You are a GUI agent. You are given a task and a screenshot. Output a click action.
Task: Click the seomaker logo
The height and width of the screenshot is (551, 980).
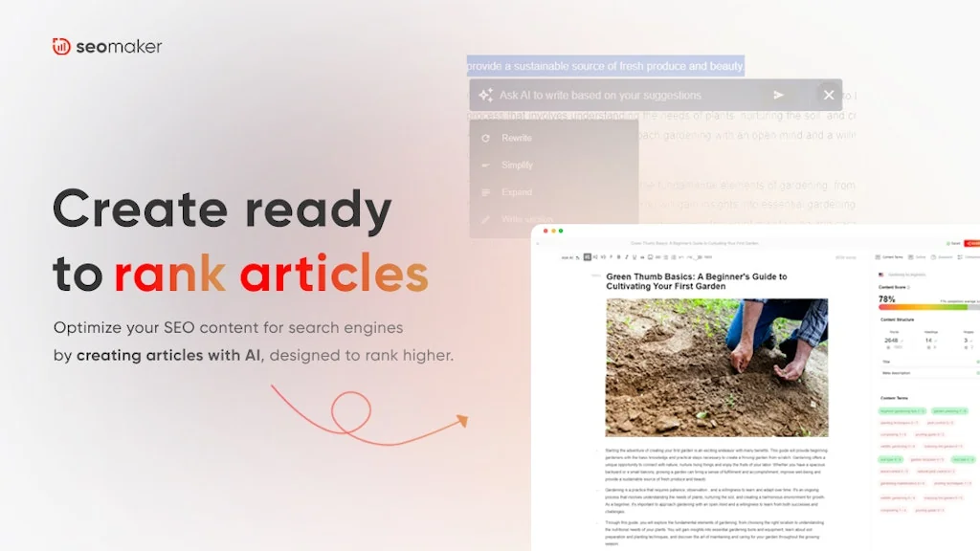[107, 46]
